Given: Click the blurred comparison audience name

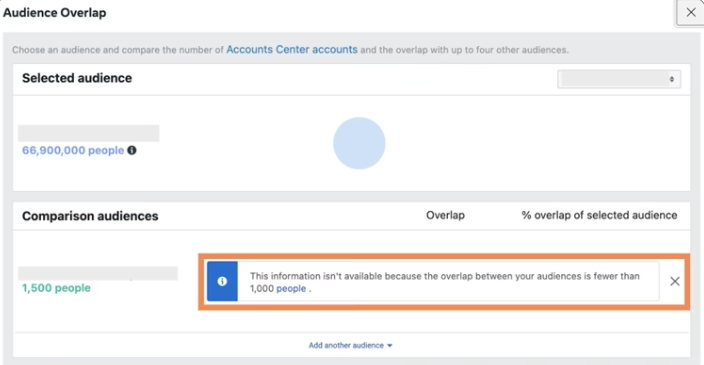Looking at the screenshot, I should [98, 273].
